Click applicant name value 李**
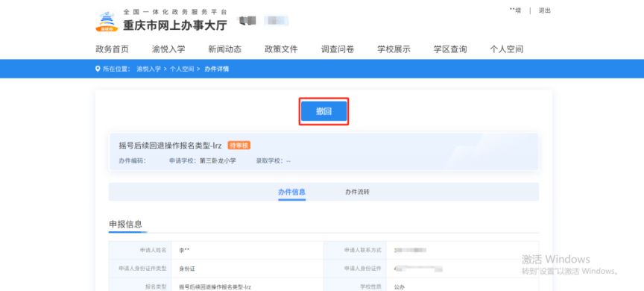Image resolution: width=644 pixels, height=291 pixels. [x=184, y=250]
